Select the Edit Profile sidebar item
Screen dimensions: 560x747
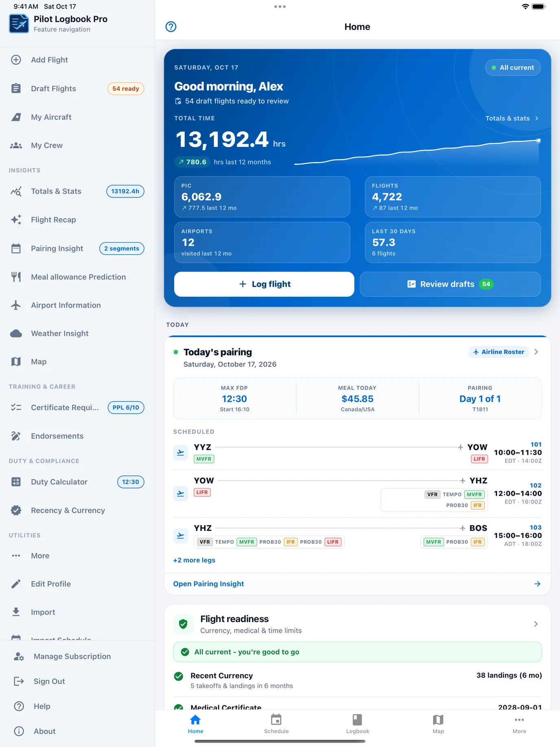pos(77,584)
